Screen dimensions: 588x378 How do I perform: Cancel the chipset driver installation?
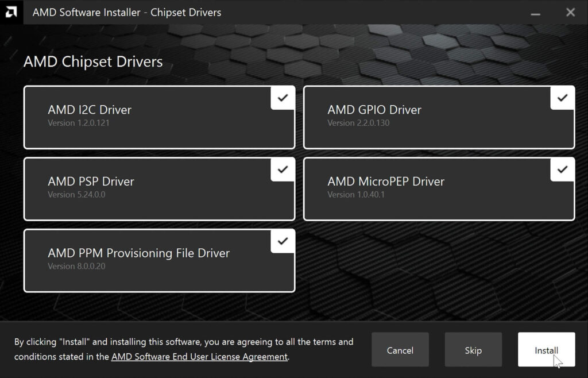tap(400, 349)
